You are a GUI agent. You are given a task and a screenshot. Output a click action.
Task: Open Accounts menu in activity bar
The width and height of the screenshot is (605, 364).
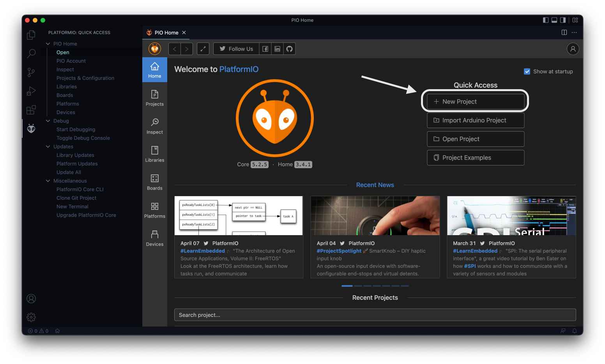tap(31, 299)
